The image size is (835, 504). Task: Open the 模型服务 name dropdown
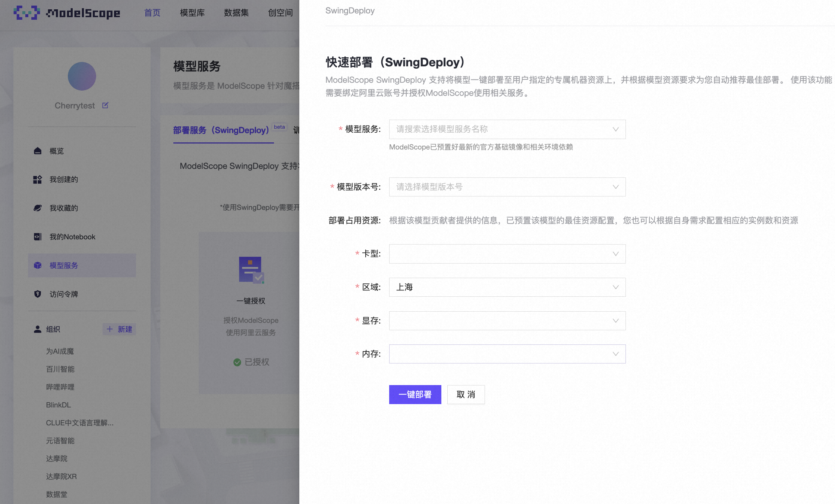point(507,129)
